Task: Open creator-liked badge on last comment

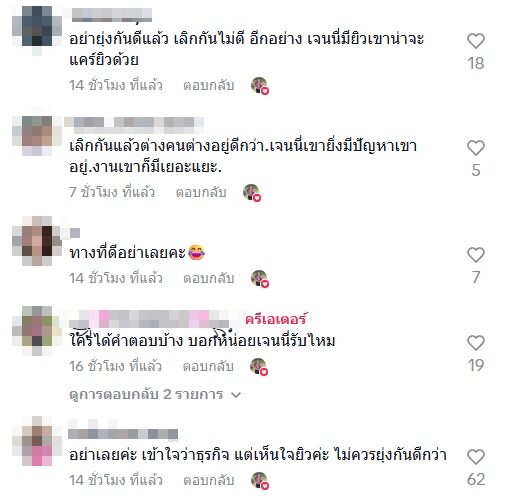Action: [260, 481]
